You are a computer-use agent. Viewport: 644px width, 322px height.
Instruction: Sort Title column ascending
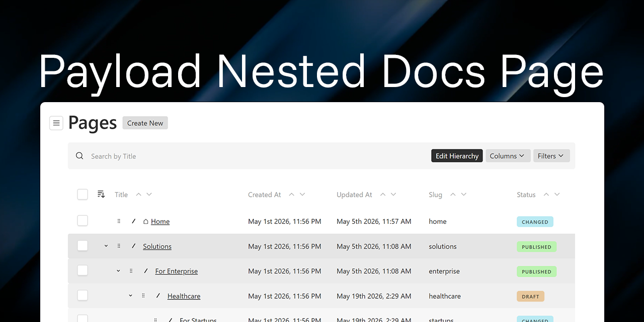click(138, 194)
